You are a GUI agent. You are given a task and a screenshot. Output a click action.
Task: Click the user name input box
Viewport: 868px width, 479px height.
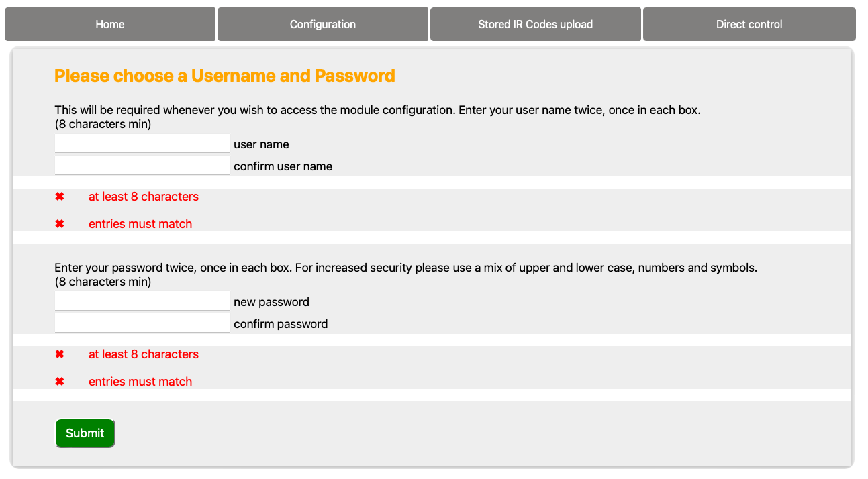coord(142,144)
